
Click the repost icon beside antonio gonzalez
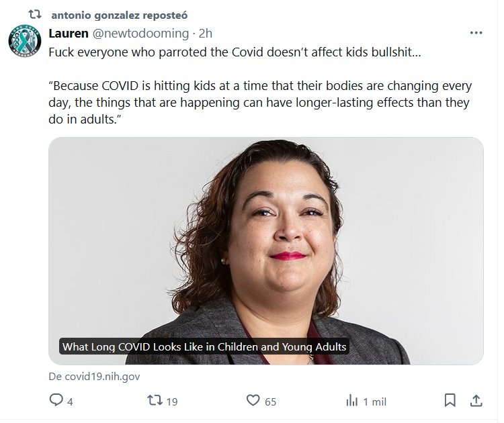click(x=35, y=14)
